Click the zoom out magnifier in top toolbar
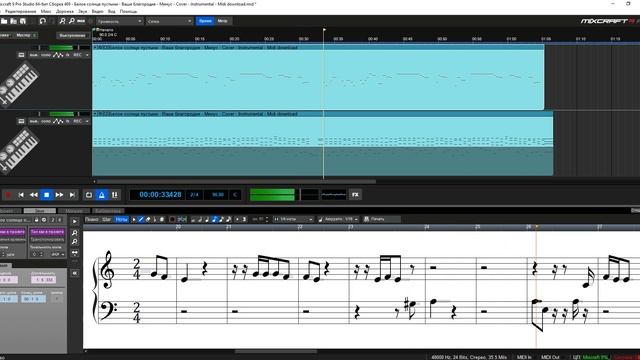 (x=71, y=21)
